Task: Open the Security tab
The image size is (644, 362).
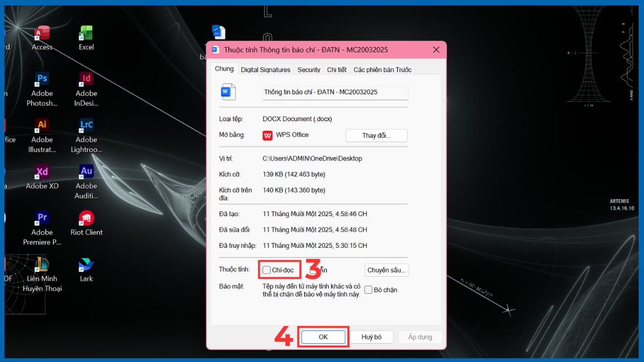Action: tap(309, 70)
